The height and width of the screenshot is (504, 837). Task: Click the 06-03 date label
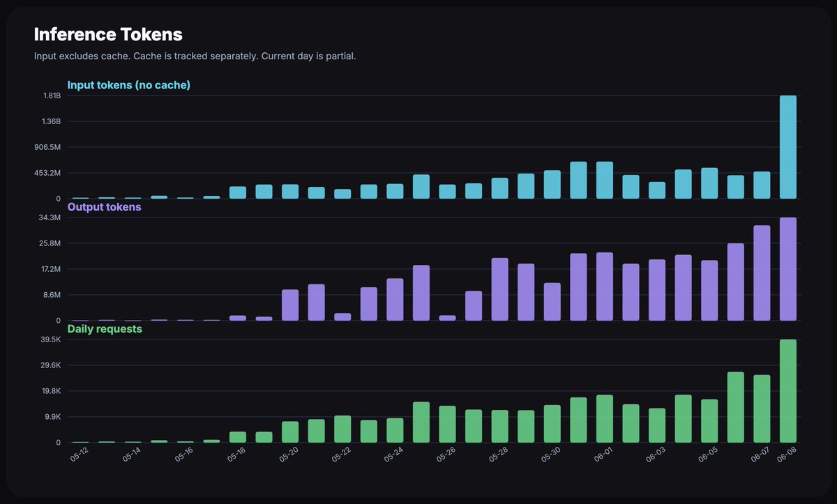click(x=655, y=455)
